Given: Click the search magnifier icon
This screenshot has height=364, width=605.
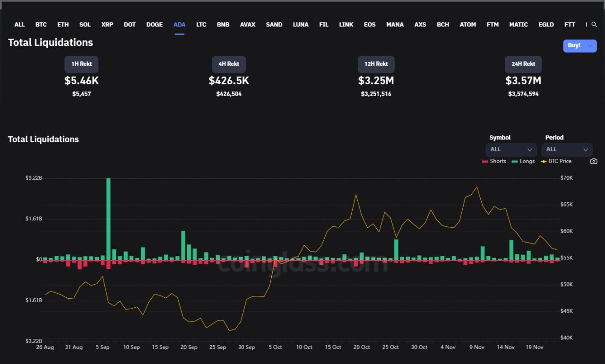Looking at the screenshot, I should click(x=594, y=25).
